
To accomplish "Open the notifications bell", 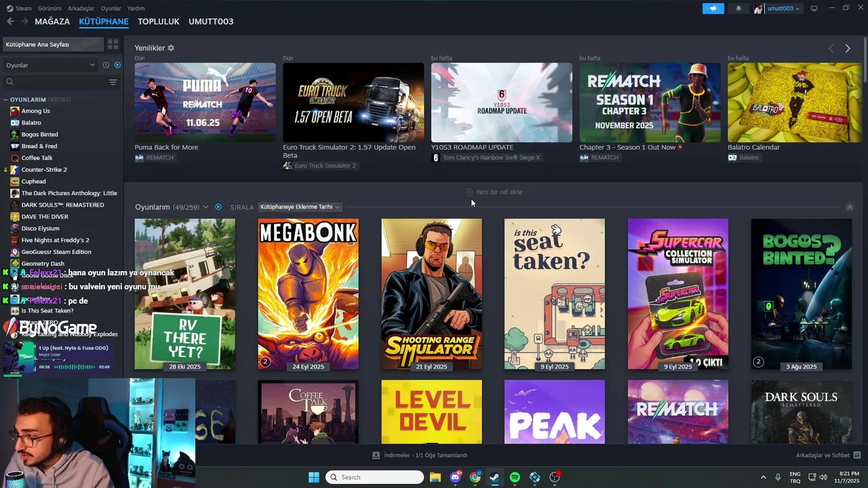I will coord(738,8).
